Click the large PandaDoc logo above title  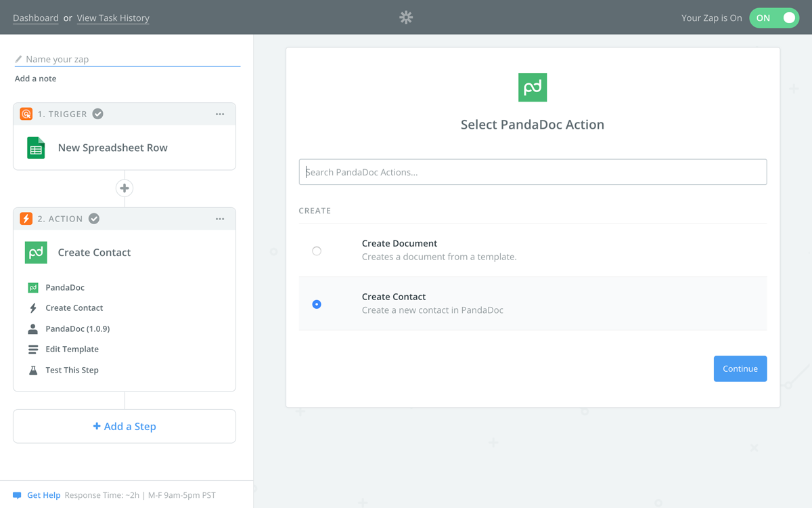pos(533,87)
